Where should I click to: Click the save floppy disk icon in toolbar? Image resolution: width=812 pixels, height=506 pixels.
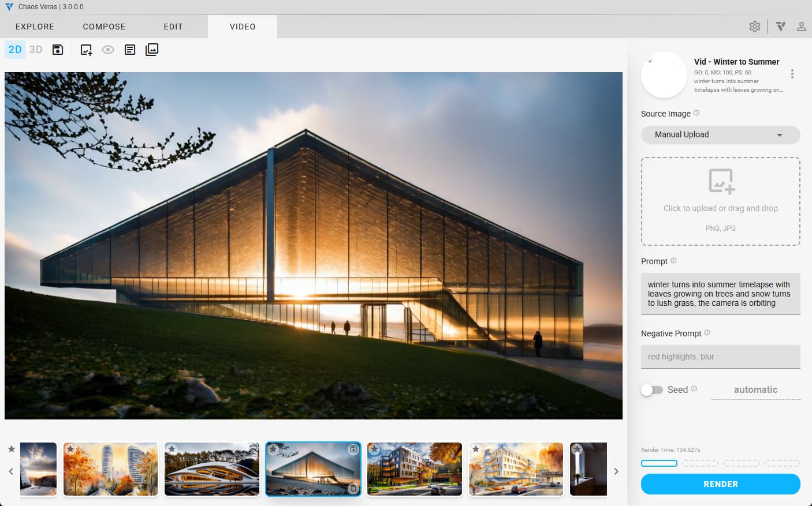[x=58, y=50]
